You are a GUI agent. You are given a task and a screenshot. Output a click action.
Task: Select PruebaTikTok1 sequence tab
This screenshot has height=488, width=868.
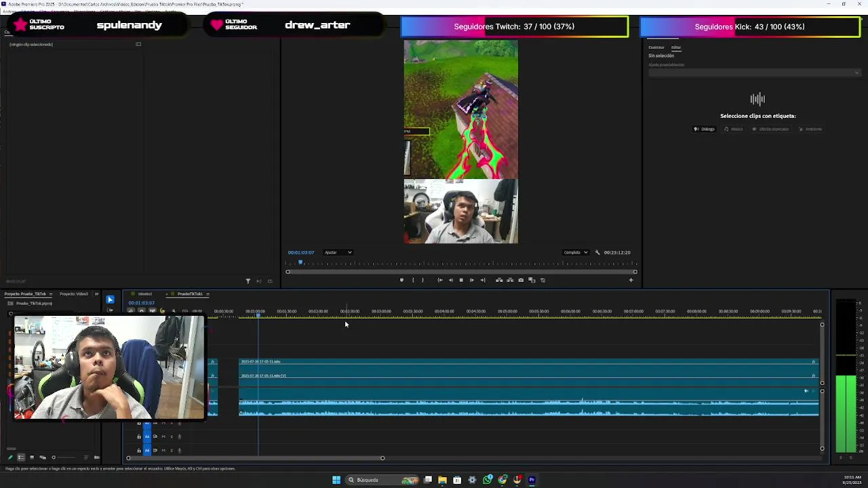coord(190,294)
